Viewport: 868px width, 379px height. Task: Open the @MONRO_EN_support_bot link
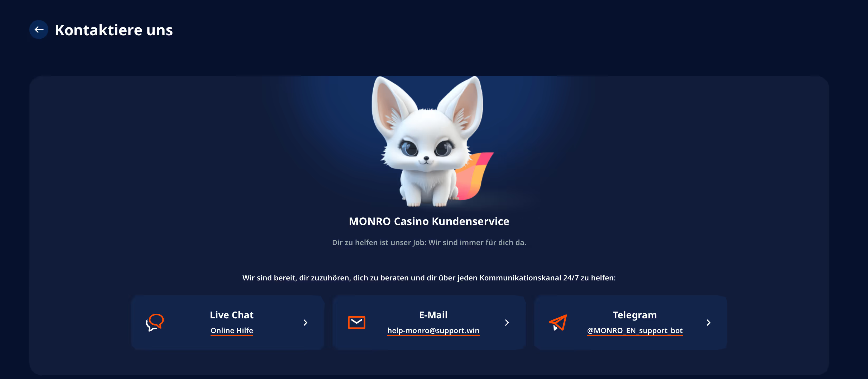(x=635, y=331)
